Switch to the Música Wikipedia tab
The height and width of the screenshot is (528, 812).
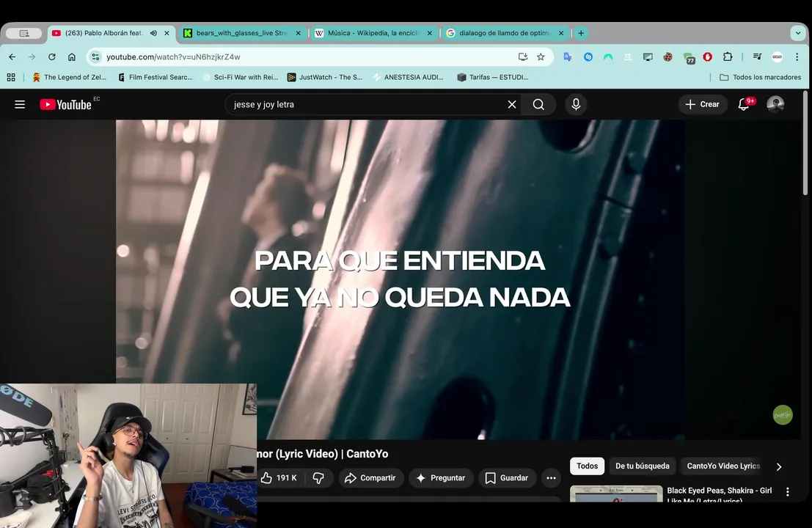[x=373, y=33]
